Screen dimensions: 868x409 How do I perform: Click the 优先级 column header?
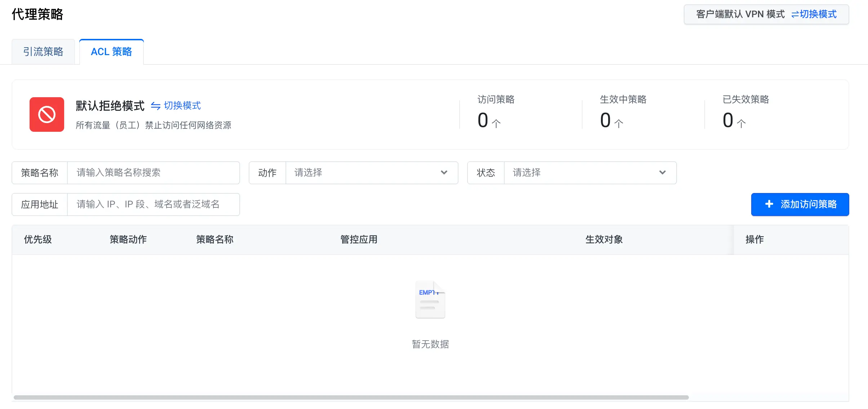pyautogui.click(x=38, y=239)
